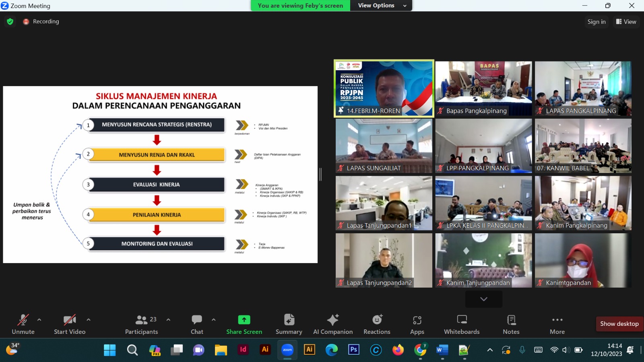The width and height of the screenshot is (644, 362).
Task: Open the Participants list
Action: click(x=141, y=324)
